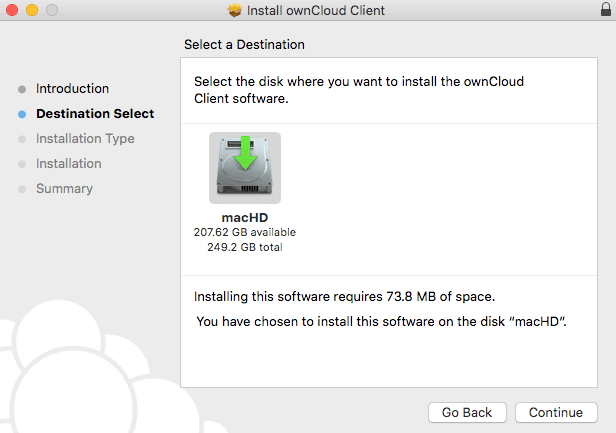Continue to the next installer step
616x433 pixels.
[x=556, y=412]
